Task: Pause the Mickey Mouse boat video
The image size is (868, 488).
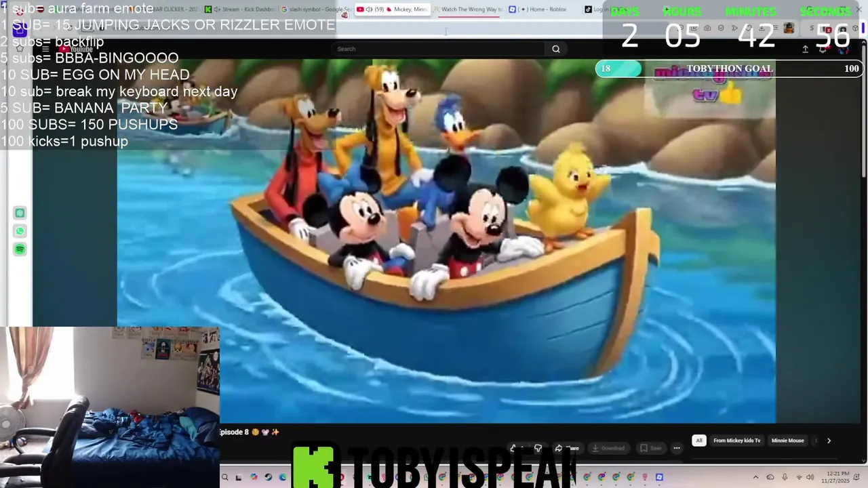Action: click(446, 241)
